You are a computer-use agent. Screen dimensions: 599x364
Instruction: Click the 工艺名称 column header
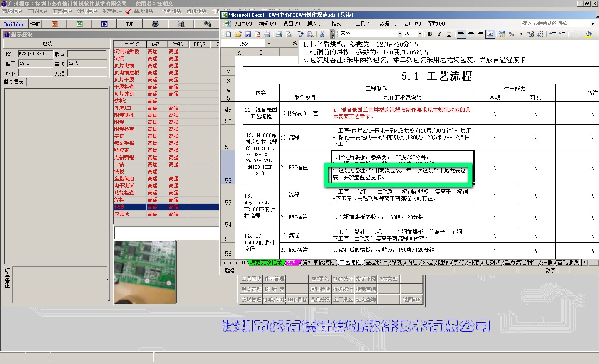point(130,44)
